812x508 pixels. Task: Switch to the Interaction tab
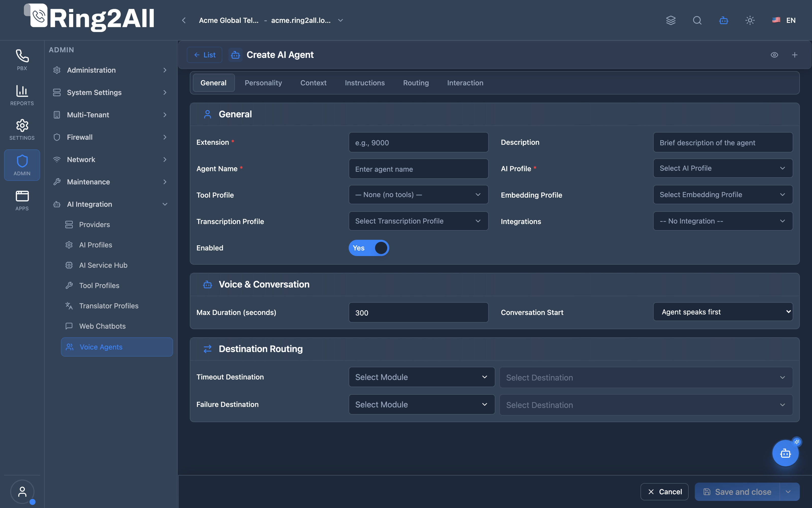pos(465,83)
